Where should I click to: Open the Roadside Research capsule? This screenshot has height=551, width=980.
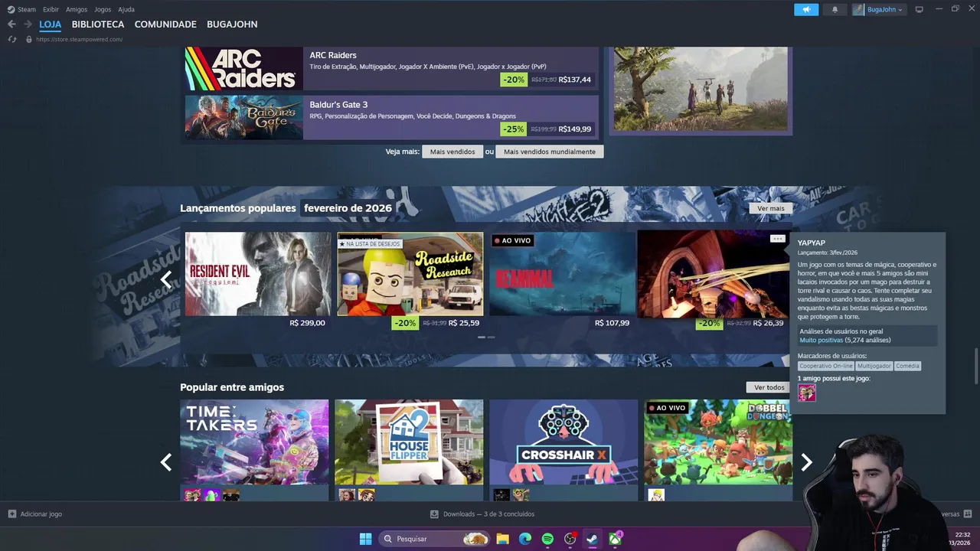(x=410, y=273)
